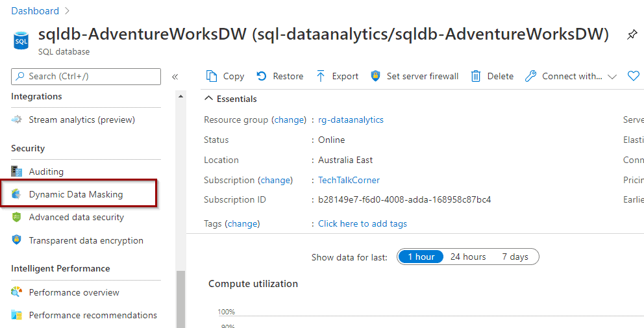The image size is (644, 328).
Task: Focus the Search (Ctrl+/) field
Action: coord(86,77)
